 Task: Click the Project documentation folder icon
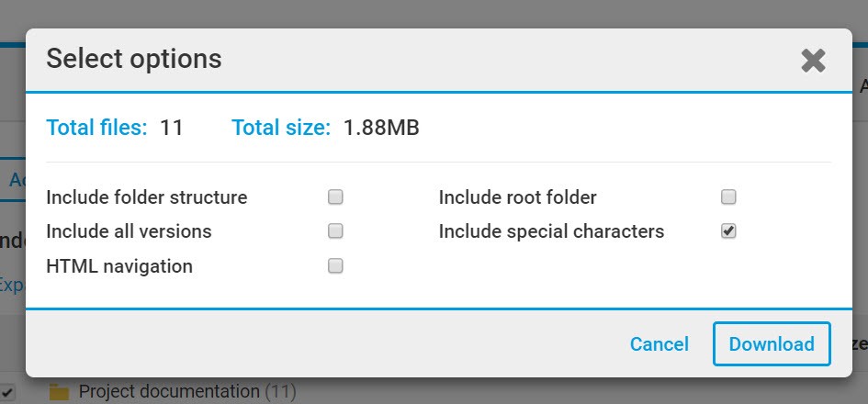coord(60,392)
